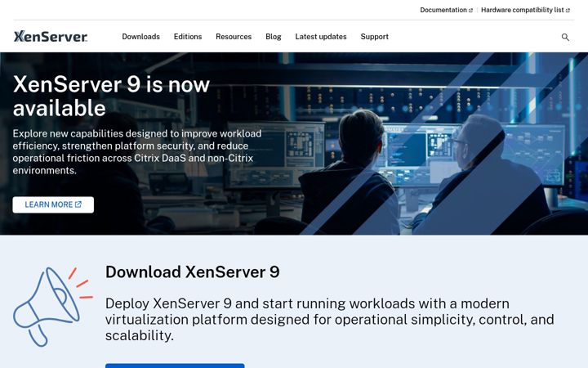Open the search magnifier icon
This screenshot has height=368, width=588.
tap(565, 37)
